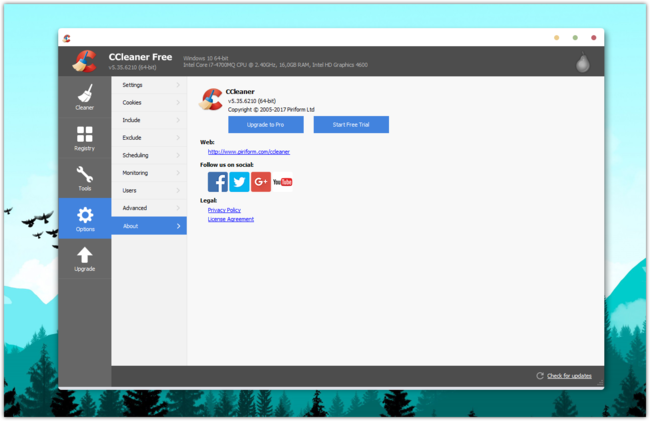Open the Tools wrench icon

click(x=85, y=174)
